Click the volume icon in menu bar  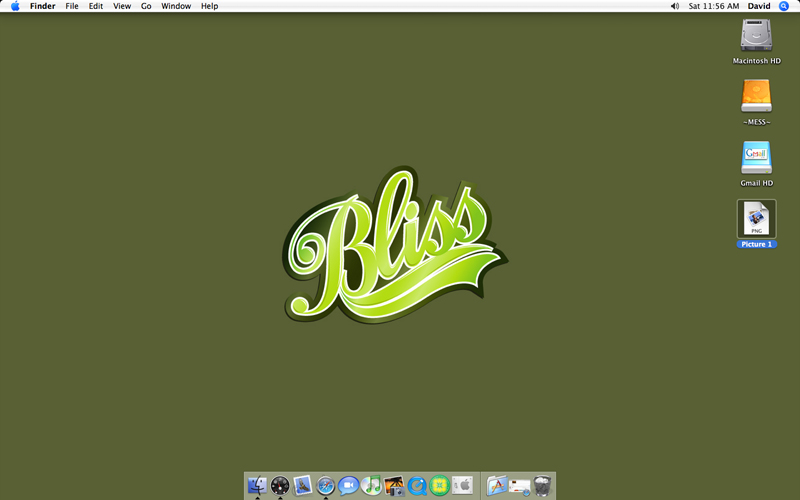click(674, 6)
